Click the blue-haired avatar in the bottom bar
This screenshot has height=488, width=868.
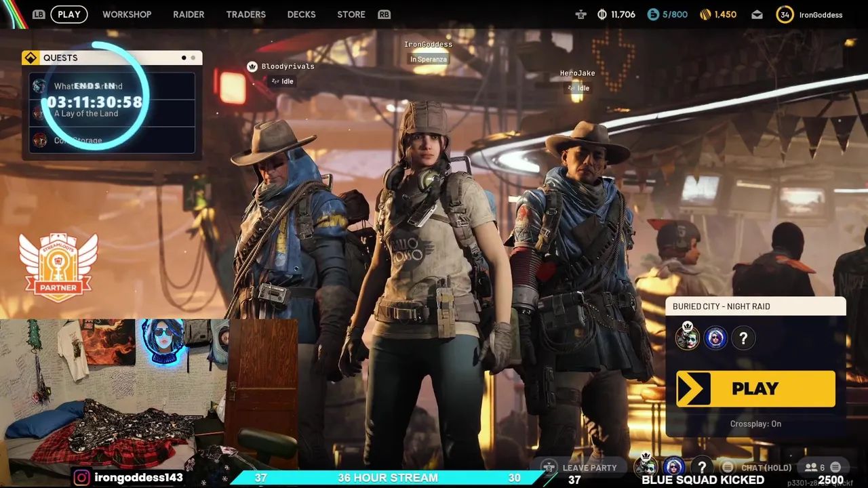point(673,466)
